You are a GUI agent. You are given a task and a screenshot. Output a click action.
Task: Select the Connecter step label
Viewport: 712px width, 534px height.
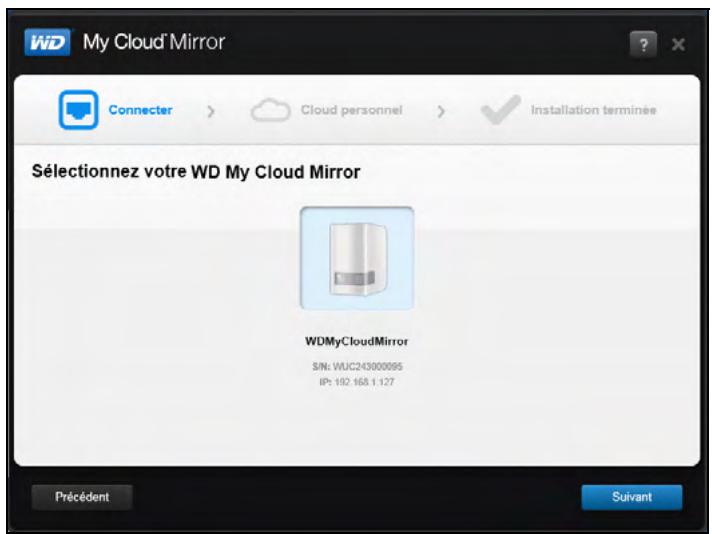coord(140,110)
